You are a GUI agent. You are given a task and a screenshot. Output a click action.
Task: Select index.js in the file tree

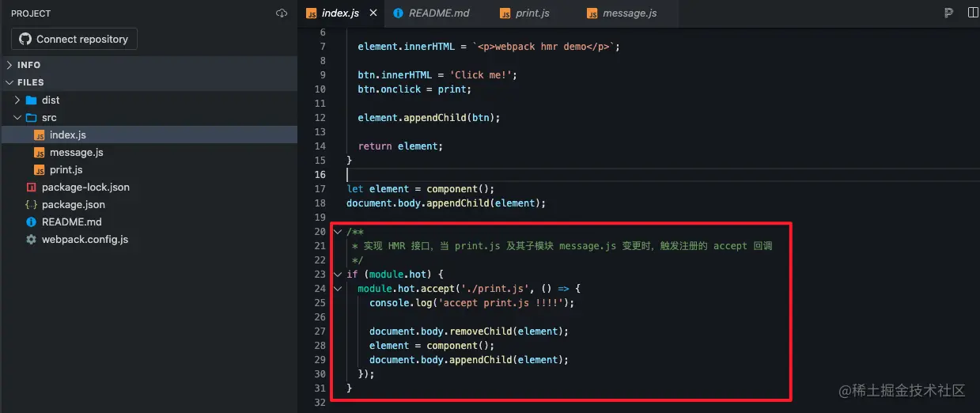click(149, 135)
